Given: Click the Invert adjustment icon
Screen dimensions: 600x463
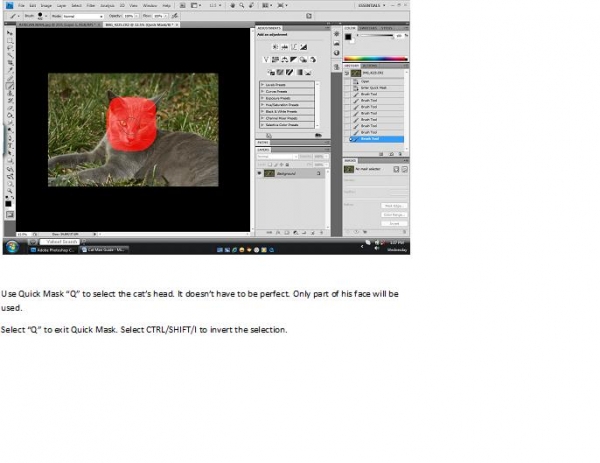Looking at the screenshot, I should coord(271,72).
